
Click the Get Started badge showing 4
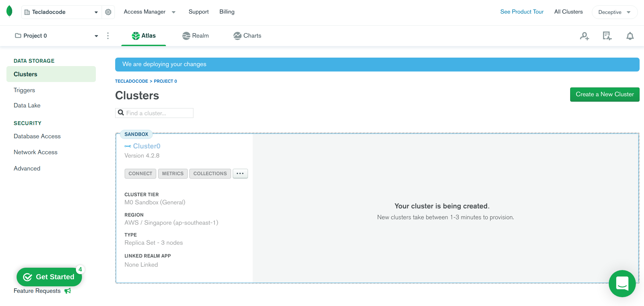point(80,269)
